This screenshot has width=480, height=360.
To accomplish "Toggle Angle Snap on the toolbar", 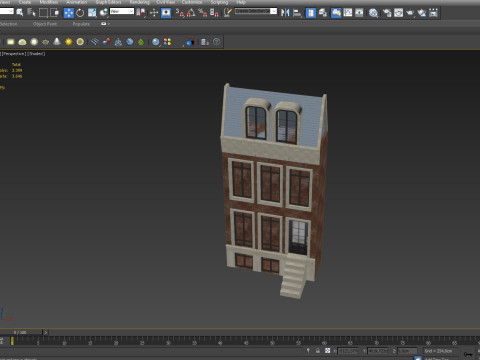I will pos(191,13).
